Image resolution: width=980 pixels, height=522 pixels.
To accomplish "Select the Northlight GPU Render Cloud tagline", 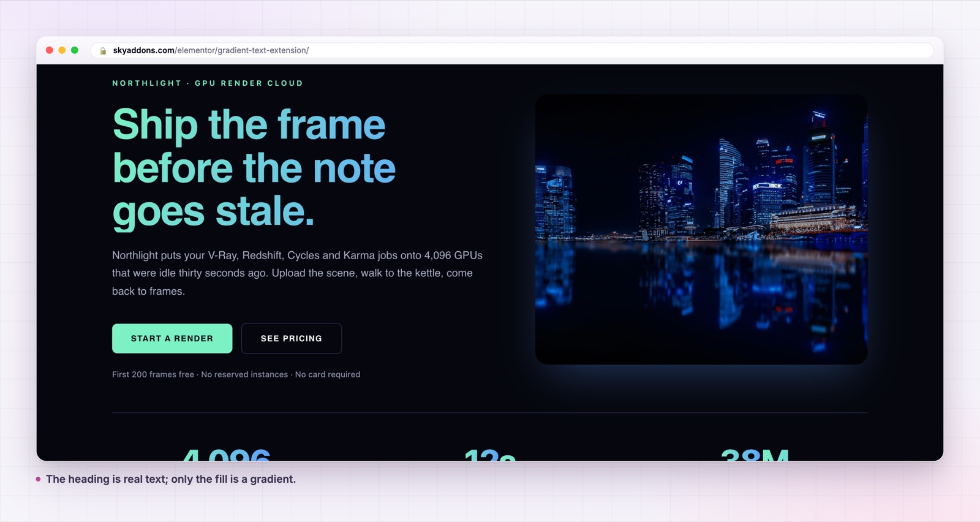I will click(x=208, y=83).
